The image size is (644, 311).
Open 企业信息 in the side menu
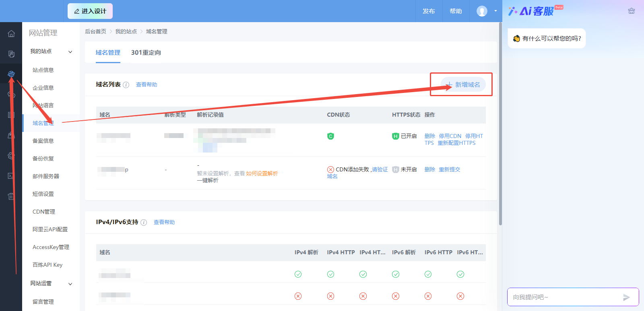point(43,88)
